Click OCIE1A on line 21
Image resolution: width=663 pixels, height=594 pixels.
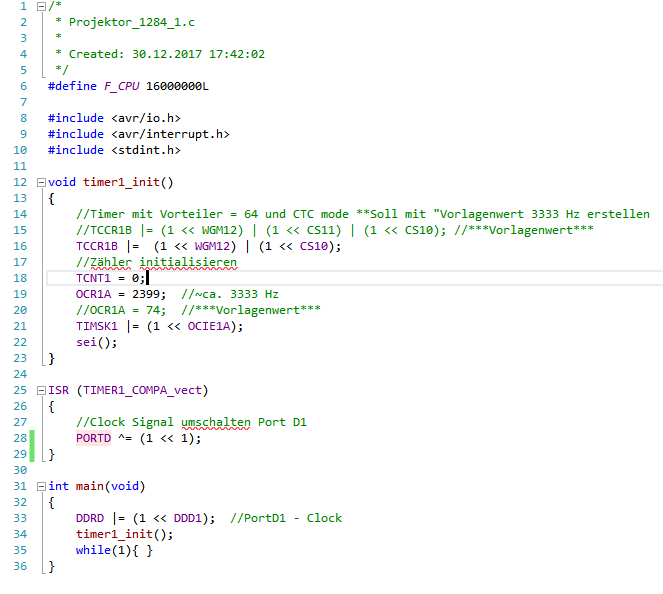coord(209,327)
